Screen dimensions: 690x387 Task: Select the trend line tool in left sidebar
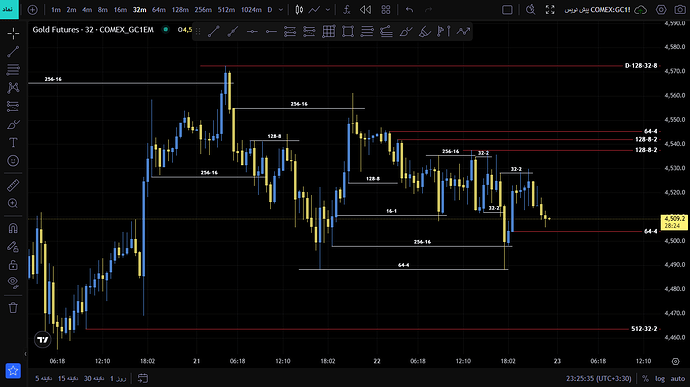click(13, 52)
